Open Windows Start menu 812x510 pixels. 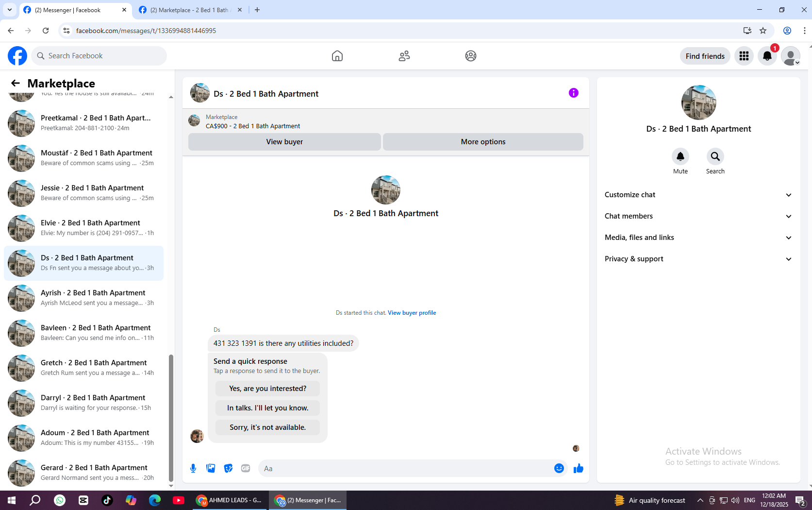[12, 500]
